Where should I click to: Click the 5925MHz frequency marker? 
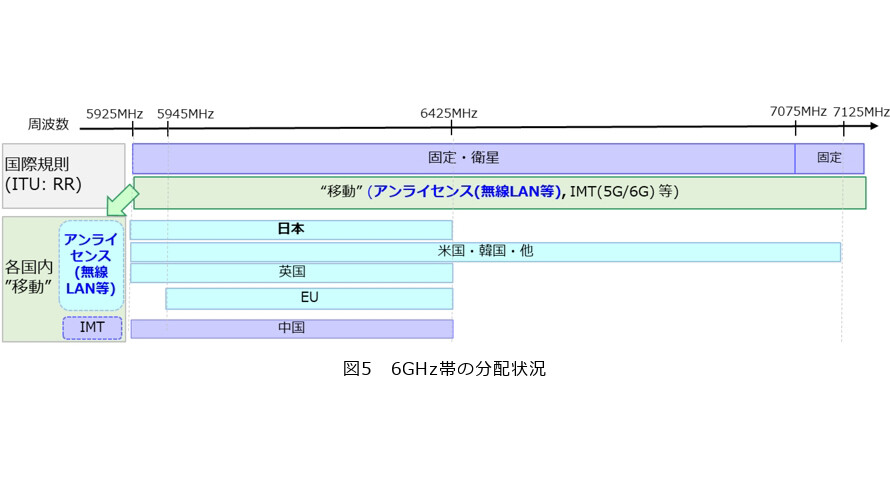(x=114, y=114)
